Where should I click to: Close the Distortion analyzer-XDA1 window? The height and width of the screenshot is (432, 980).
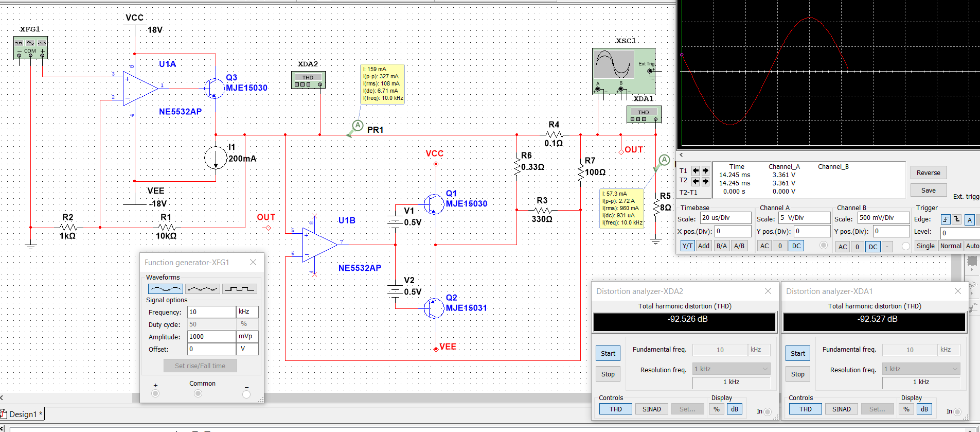[x=958, y=291]
